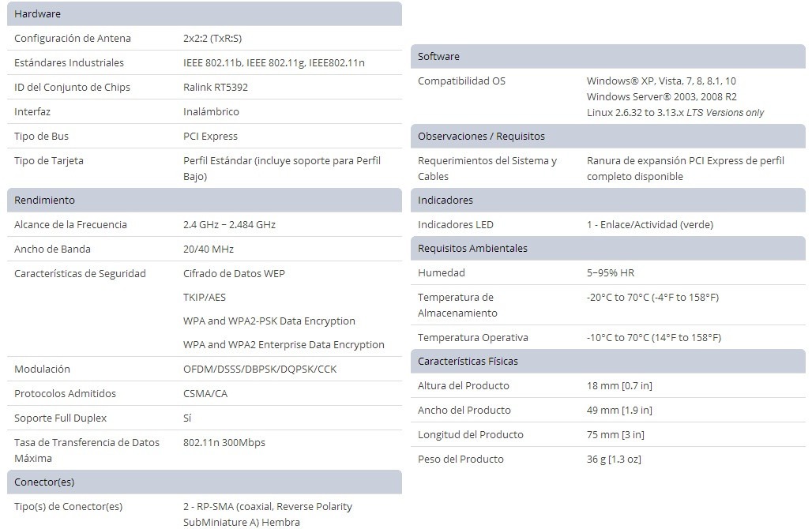This screenshot has height=529, width=812.
Task: Click the Ancho del Producto label
Action: coord(464,410)
